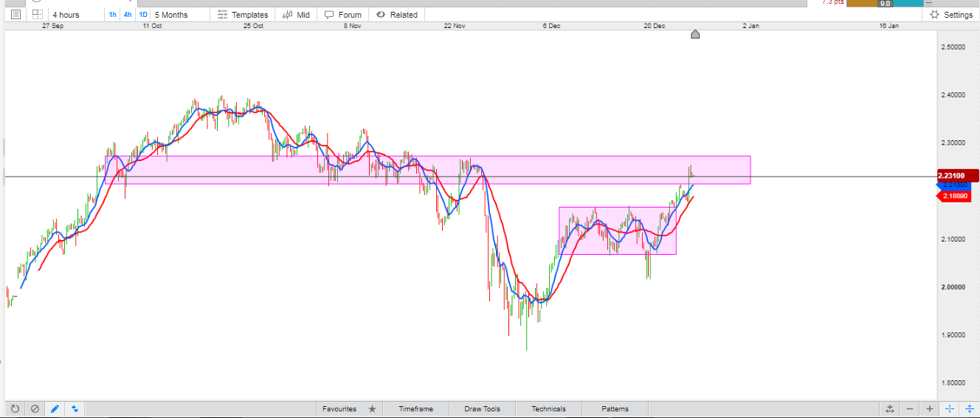Open the 4 hours interval dropdown
Viewport: 980px width, 418px height.
[x=76, y=15]
